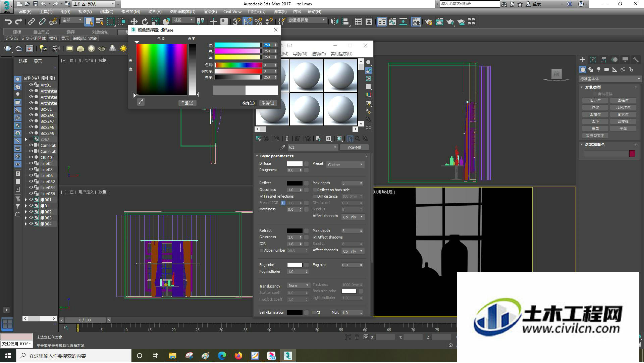
Task: Open File Explorer from taskbar
Action: (172, 356)
